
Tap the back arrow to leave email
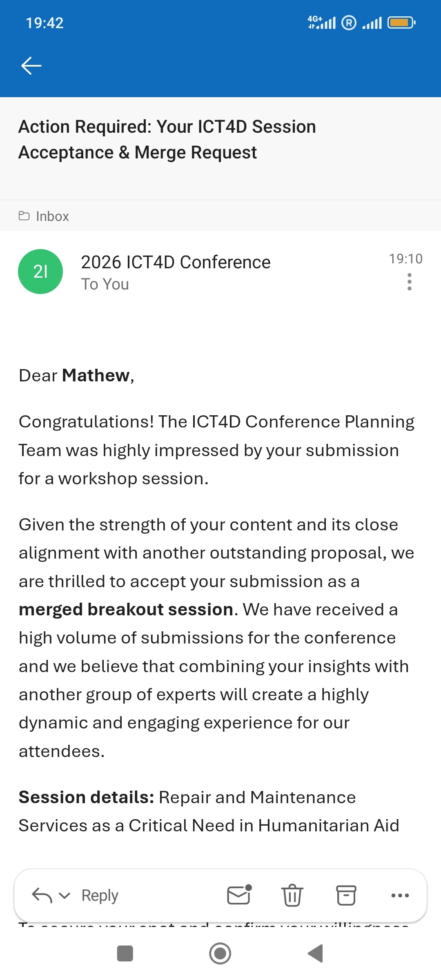(31, 66)
